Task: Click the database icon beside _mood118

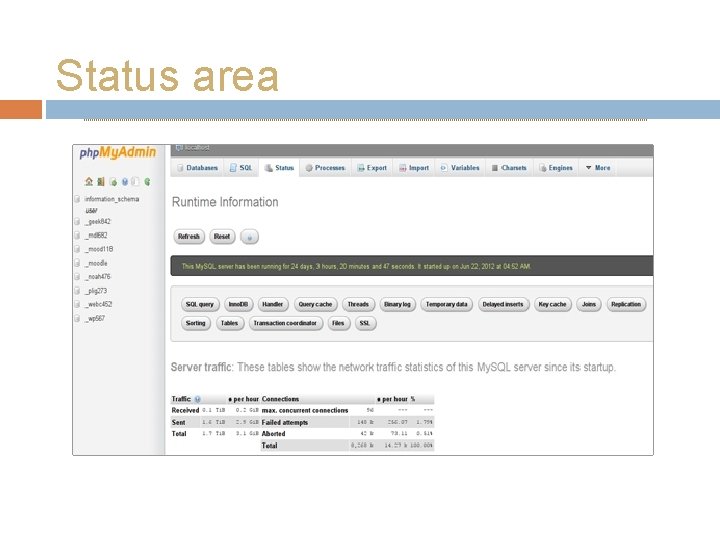Action: tap(77, 249)
